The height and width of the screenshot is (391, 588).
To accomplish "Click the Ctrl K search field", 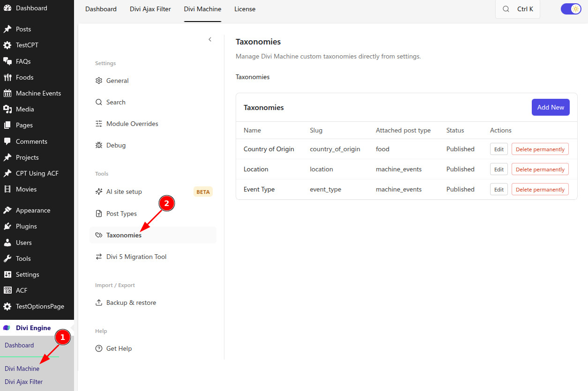I will [x=518, y=9].
